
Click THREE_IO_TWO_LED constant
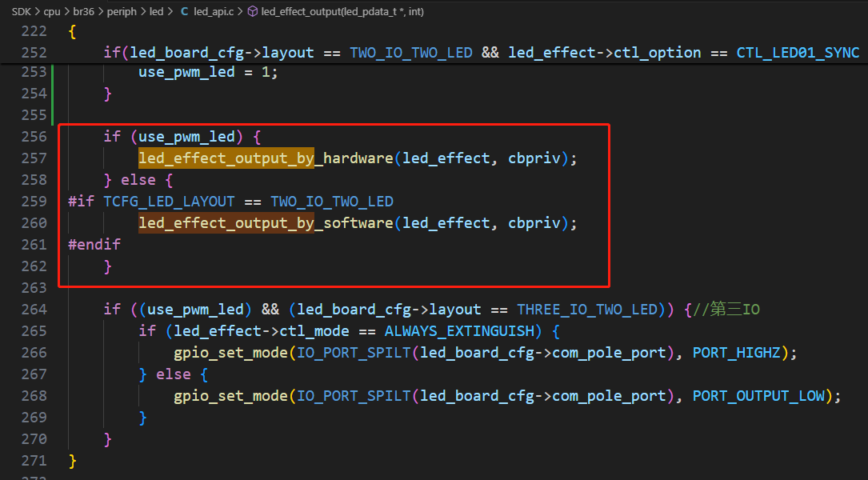pos(587,310)
